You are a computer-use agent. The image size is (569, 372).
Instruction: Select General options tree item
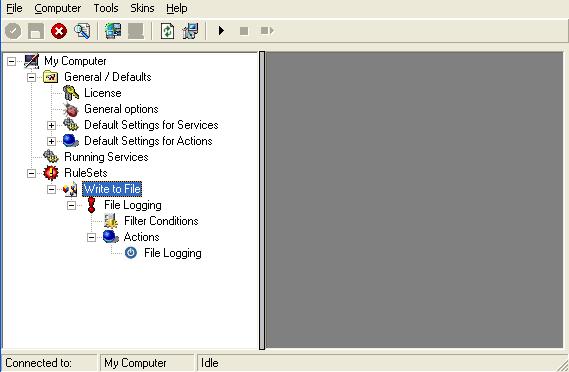[121, 109]
